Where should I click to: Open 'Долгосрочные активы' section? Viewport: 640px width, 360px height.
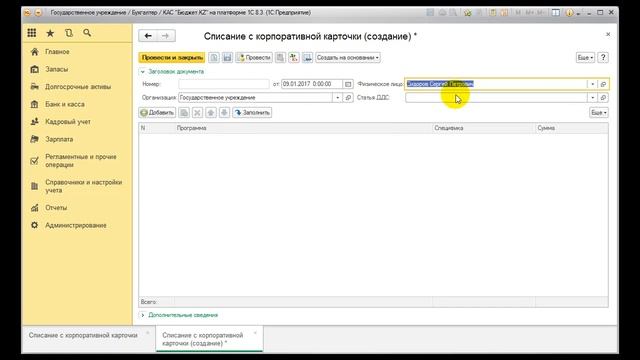78,87
